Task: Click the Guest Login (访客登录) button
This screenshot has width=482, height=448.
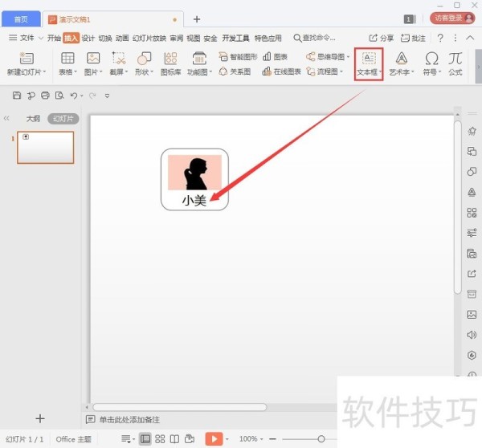Action: tap(452, 18)
